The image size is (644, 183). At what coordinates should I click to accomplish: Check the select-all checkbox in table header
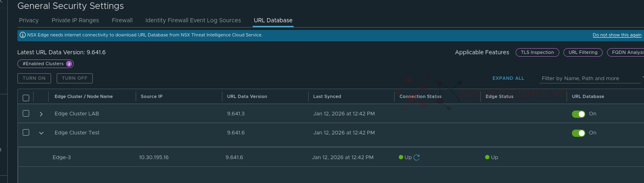point(26,98)
